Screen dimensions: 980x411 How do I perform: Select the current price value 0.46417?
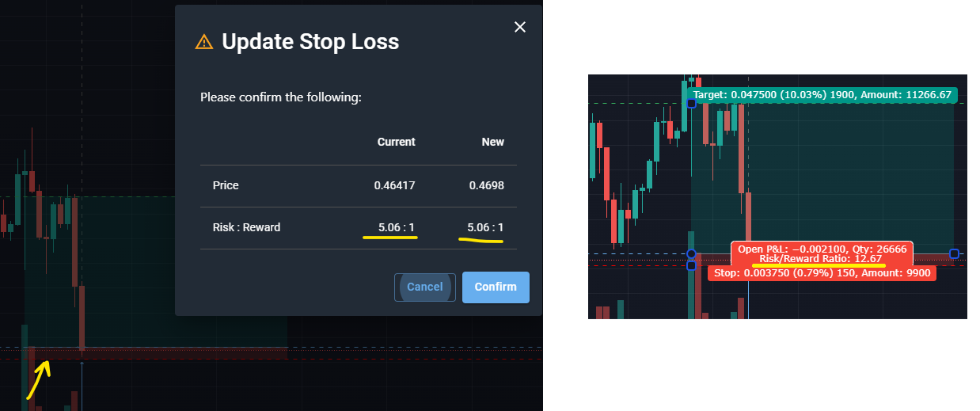[395, 185]
